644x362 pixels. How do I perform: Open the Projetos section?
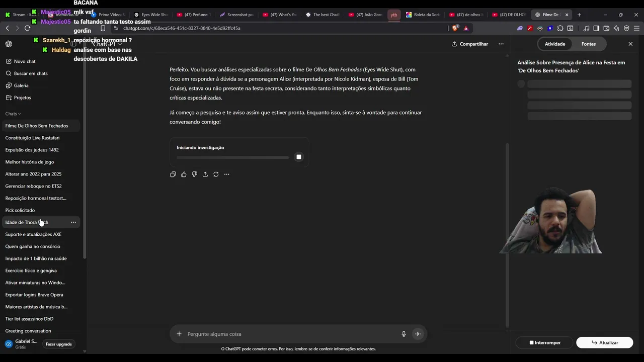40,98
